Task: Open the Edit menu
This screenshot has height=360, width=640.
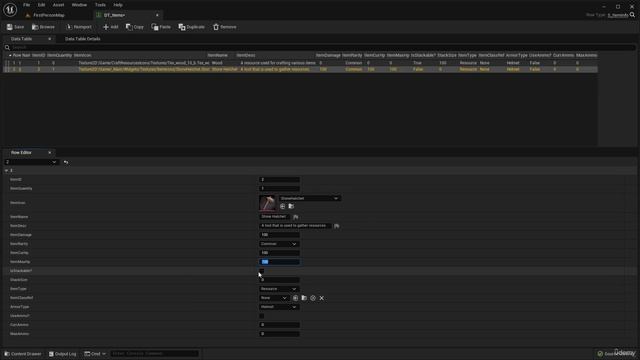Action: [41, 5]
